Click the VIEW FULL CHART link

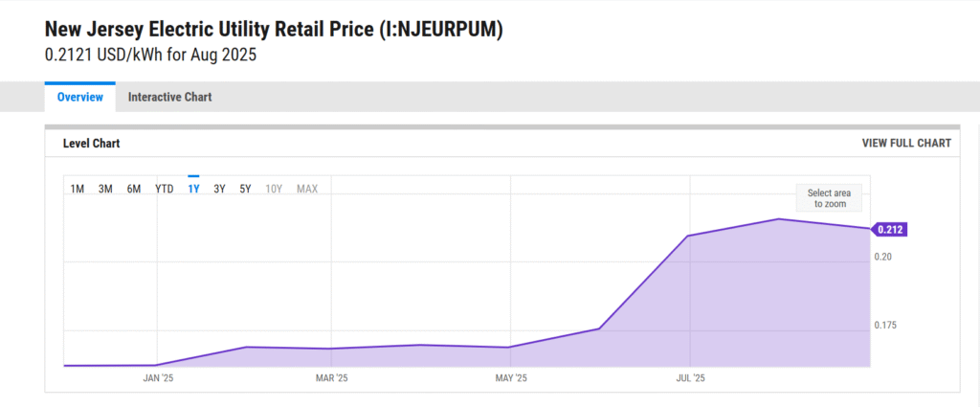click(906, 143)
